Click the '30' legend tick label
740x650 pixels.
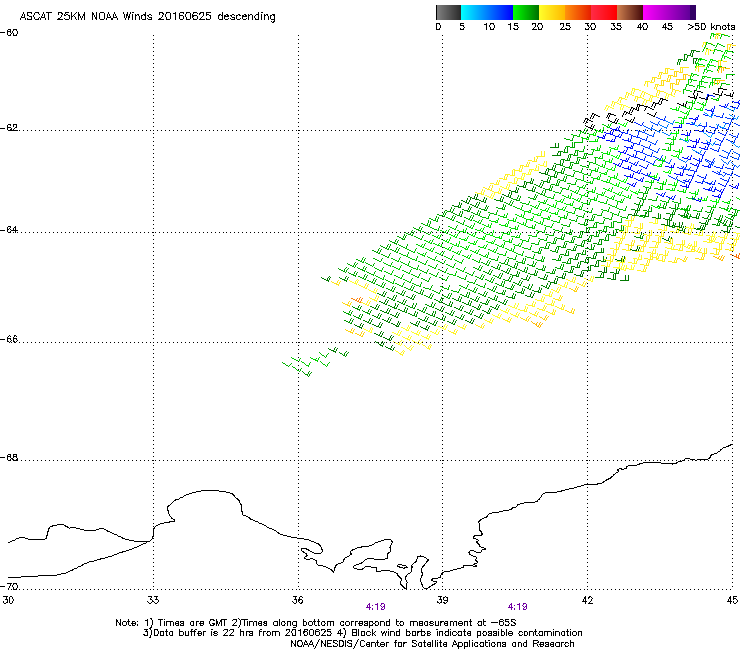590,27
